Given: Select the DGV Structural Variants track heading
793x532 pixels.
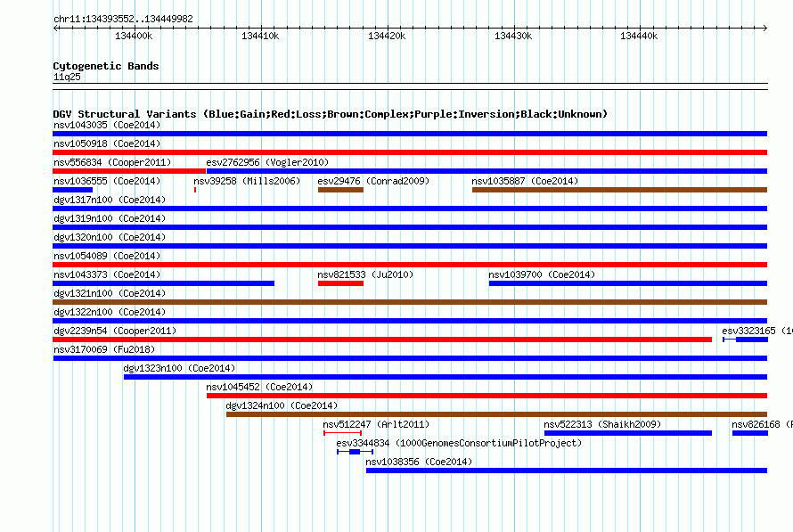Looking at the screenshot, I should [330, 114].
